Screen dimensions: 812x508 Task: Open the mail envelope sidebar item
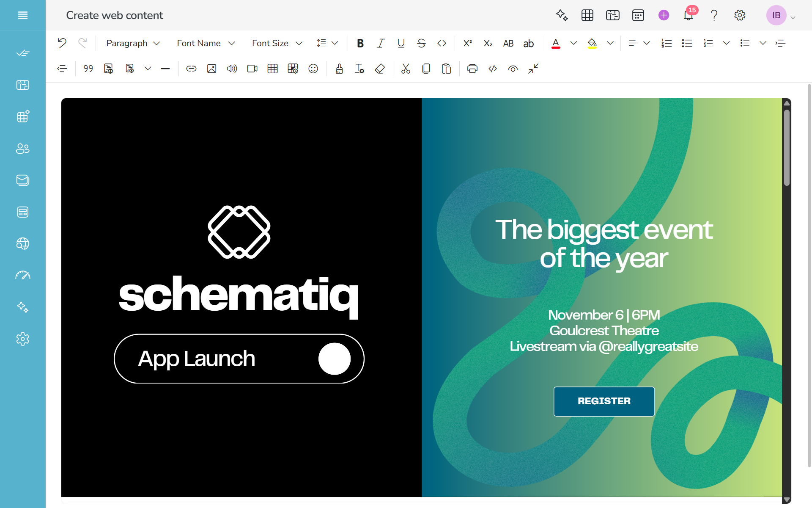coord(23,180)
